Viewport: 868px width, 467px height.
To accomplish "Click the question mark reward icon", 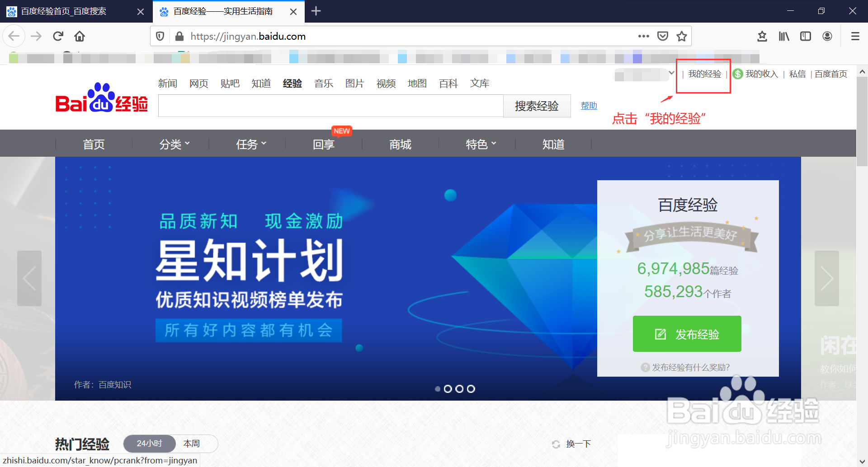I will tap(645, 367).
